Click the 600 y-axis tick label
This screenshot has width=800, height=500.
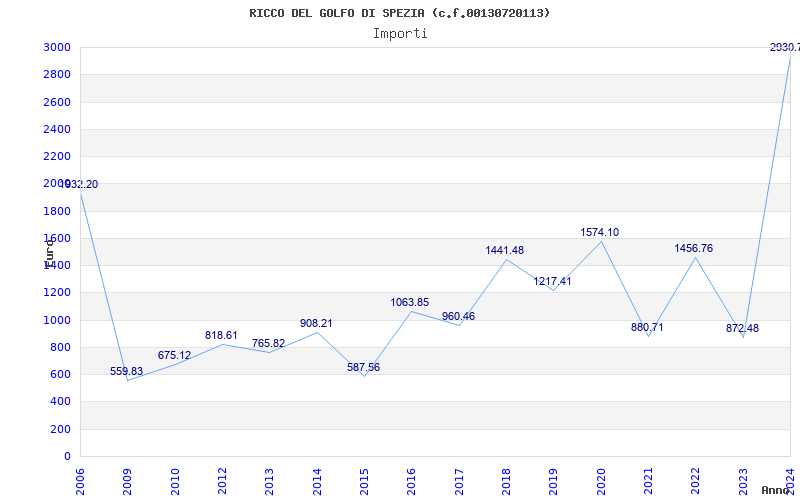[x=60, y=374]
